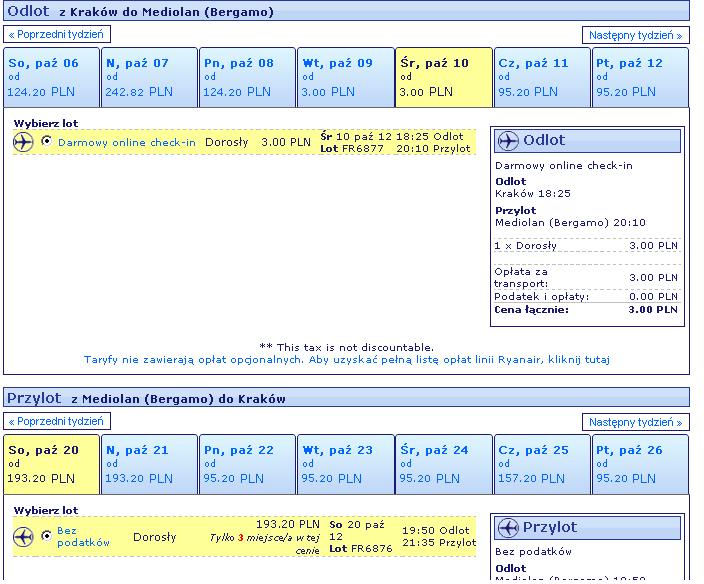Select the Cz, paź 25 return tab
This screenshot has height=584, width=704.
point(541,464)
